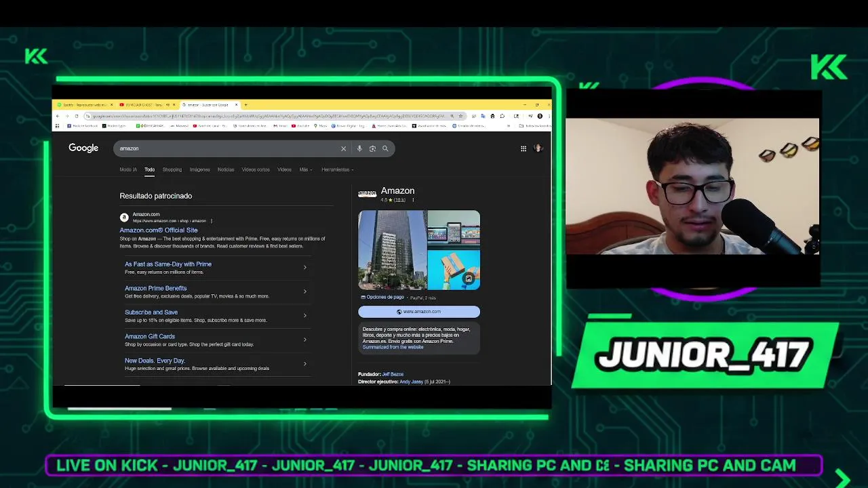Switch to Noticias results tab
This screenshot has height=488, width=868.
click(x=226, y=169)
